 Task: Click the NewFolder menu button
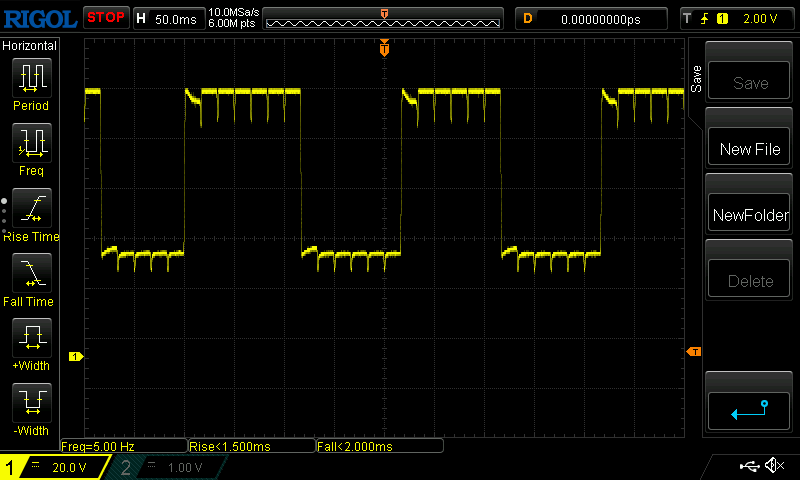[750, 215]
